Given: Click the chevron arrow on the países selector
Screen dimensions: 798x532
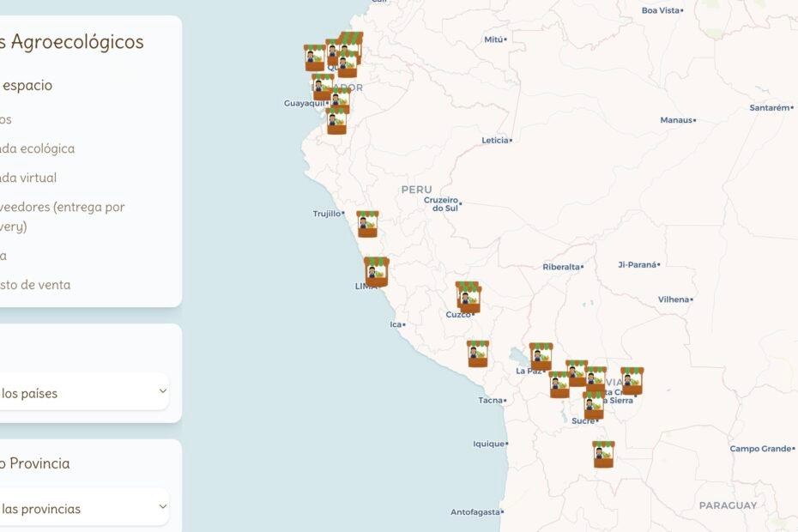Looking at the screenshot, I should tap(163, 391).
